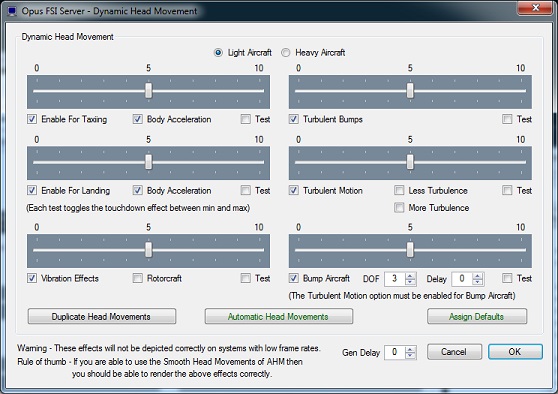The height and width of the screenshot is (394, 558).
Task: Cancel the dialog
Action: point(454,352)
